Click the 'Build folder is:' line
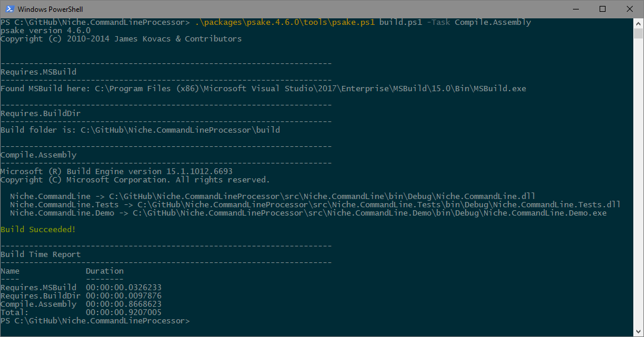 [140, 130]
